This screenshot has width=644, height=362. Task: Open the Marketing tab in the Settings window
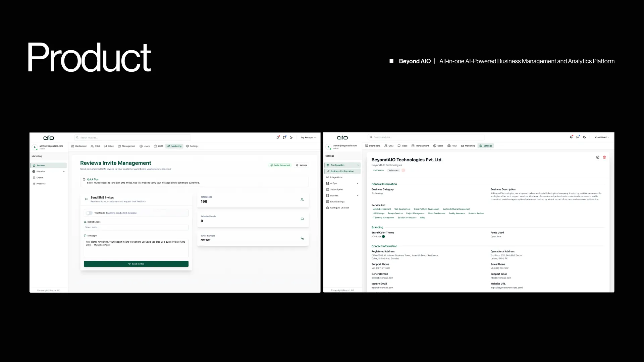468,146
